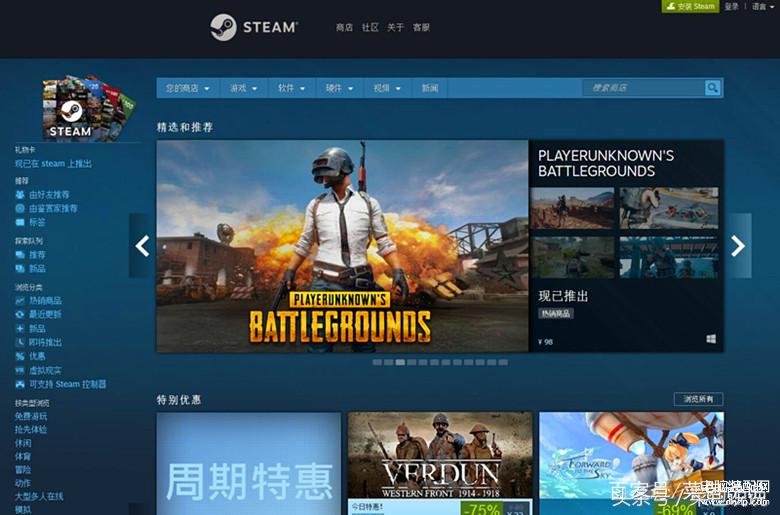Go to previous featured game arrow
Viewport: 780px width, 515px height.
click(141, 246)
